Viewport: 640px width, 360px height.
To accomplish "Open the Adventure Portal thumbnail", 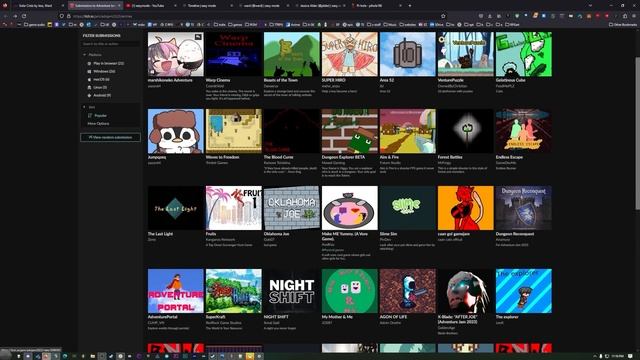I will pos(176,291).
